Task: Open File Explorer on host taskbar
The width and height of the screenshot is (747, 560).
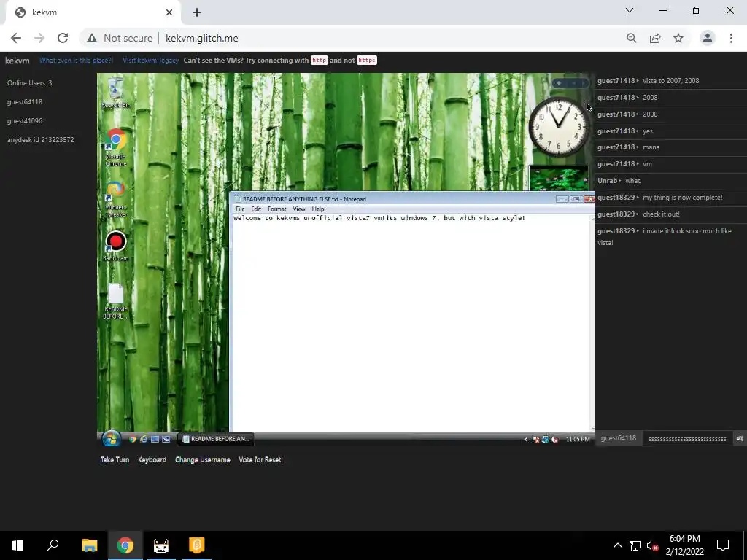Action: coord(89,545)
